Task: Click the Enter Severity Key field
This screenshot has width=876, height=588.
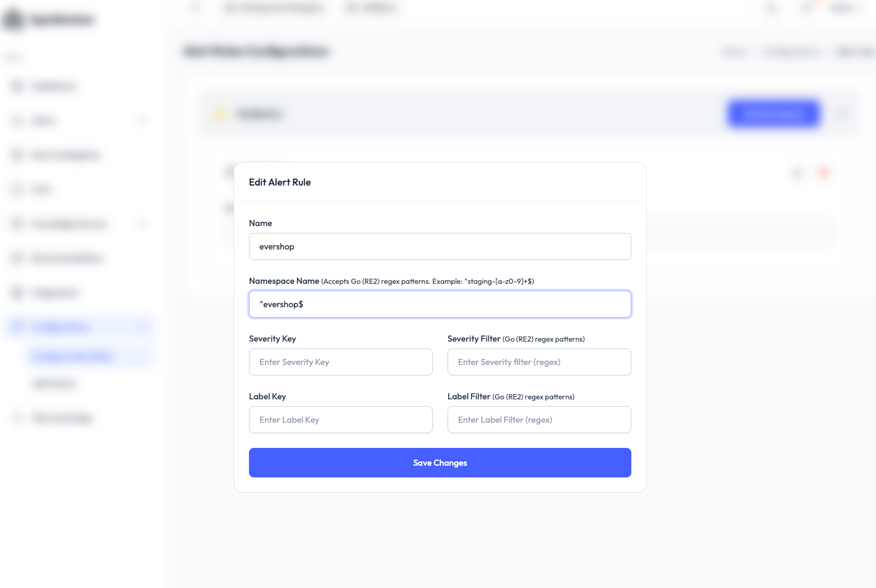Action: click(341, 362)
